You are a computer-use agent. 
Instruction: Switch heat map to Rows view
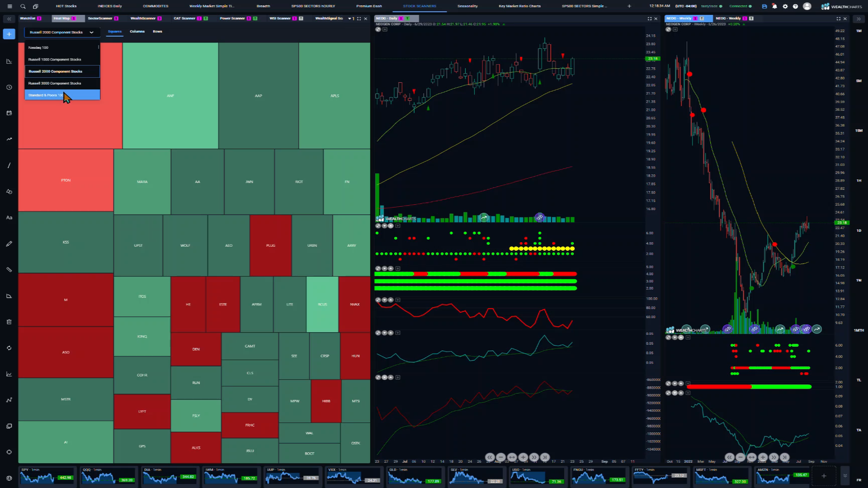157,32
